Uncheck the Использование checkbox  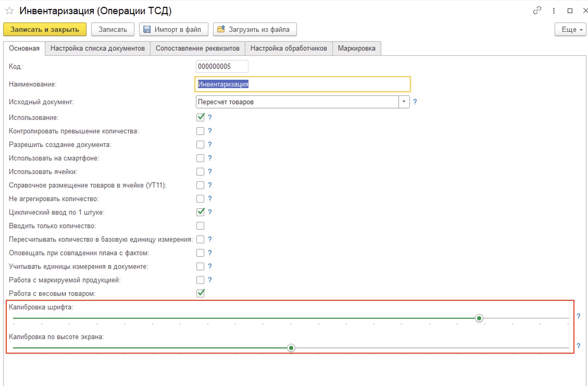(x=200, y=117)
